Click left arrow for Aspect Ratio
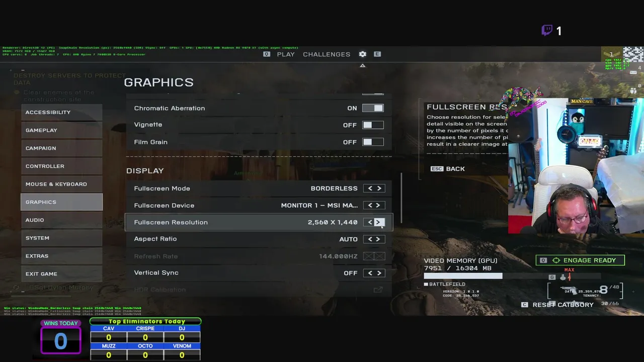 point(370,239)
